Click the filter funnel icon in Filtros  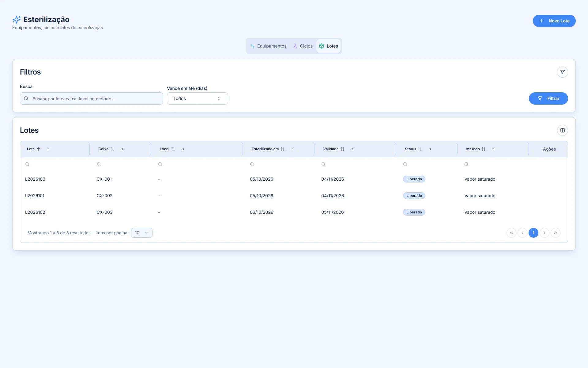[x=562, y=72]
